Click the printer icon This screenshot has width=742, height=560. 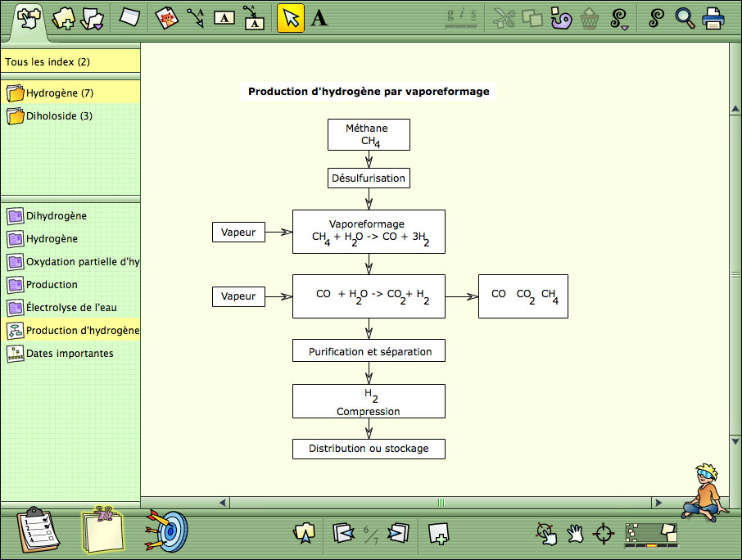(713, 19)
